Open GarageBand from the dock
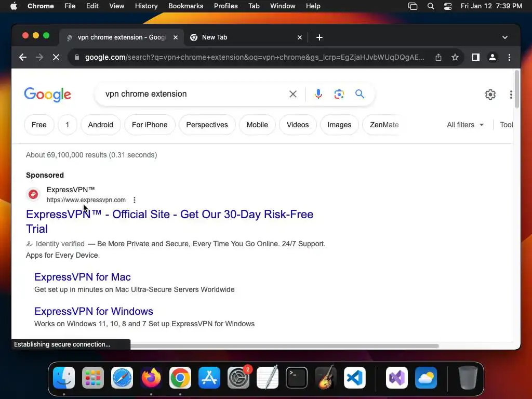 (x=326, y=378)
